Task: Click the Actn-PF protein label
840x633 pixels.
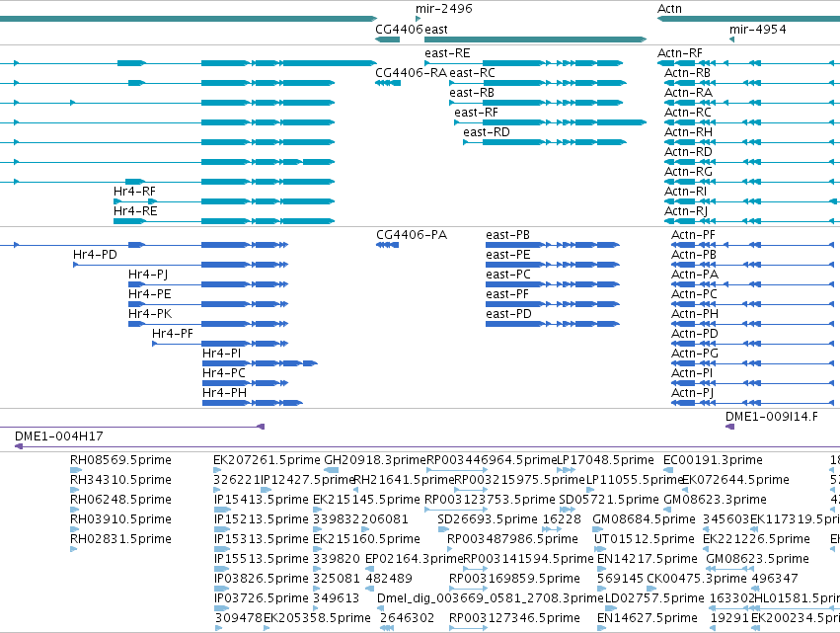Action: [693, 235]
